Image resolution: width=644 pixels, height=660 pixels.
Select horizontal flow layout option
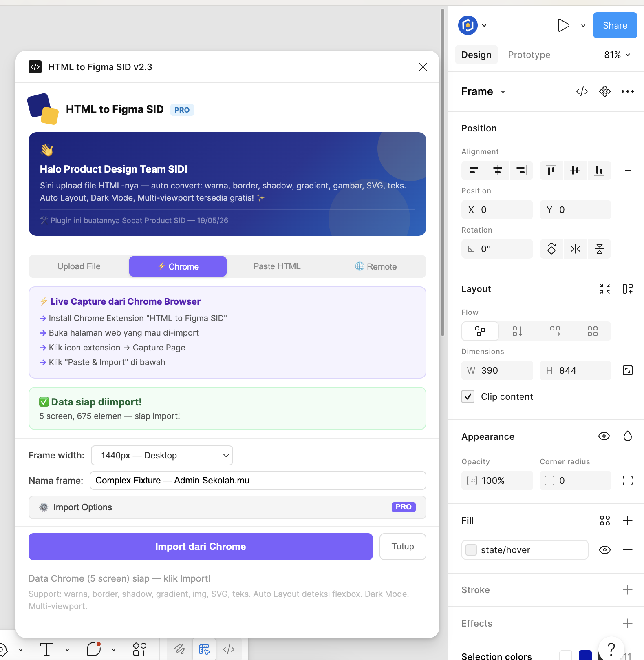point(555,331)
